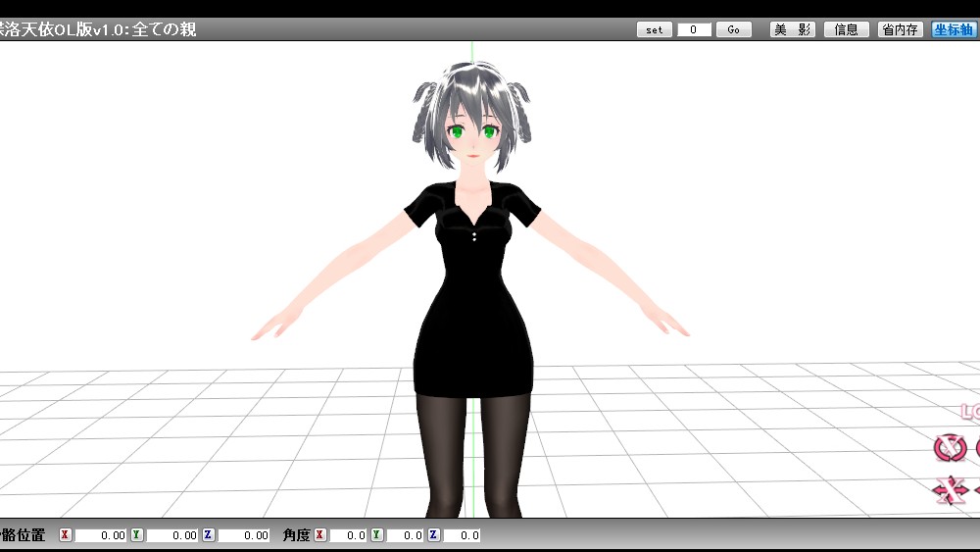The image size is (980, 552).
Task: Click the bone position Z value field
Action: pos(244,535)
